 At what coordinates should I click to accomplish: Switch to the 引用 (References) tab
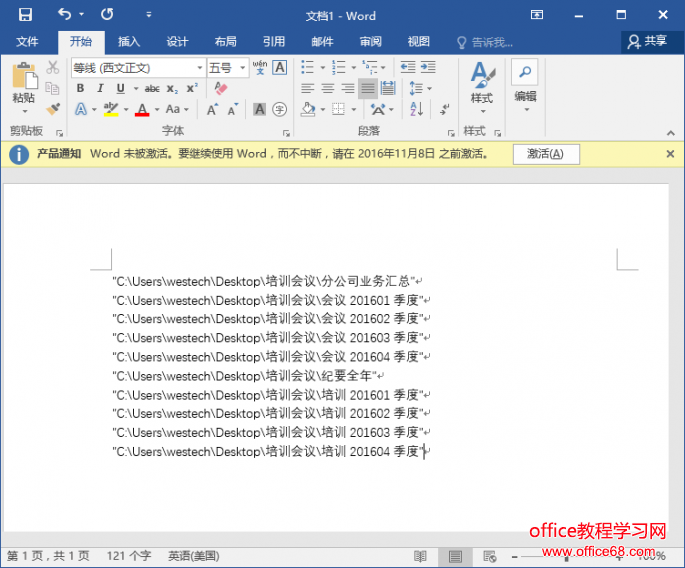(x=274, y=42)
